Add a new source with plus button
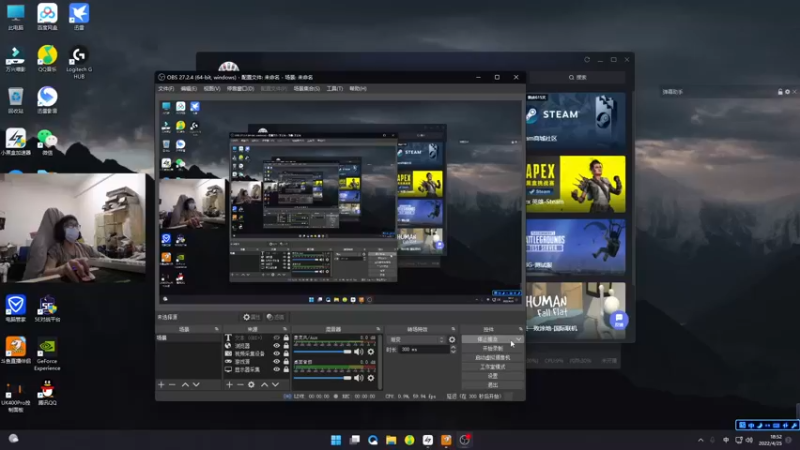 tap(229, 384)
